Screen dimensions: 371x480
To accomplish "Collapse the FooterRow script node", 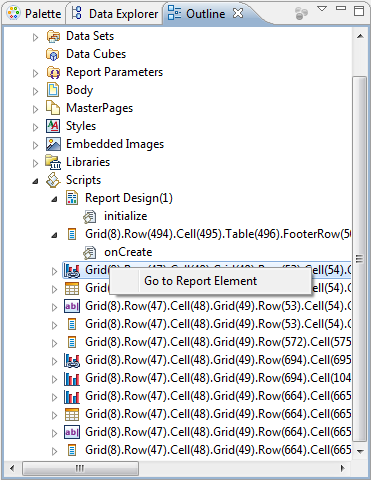I will [x=54, y=236].
